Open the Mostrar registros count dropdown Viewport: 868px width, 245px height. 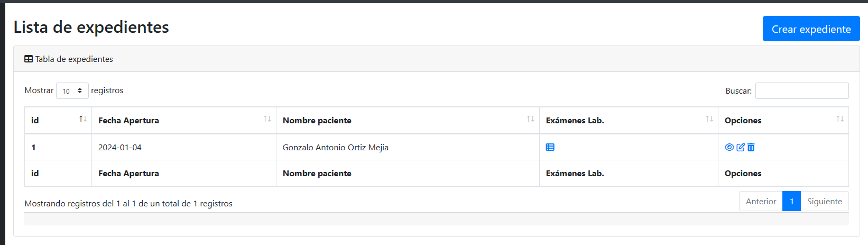tap(72, 91)
